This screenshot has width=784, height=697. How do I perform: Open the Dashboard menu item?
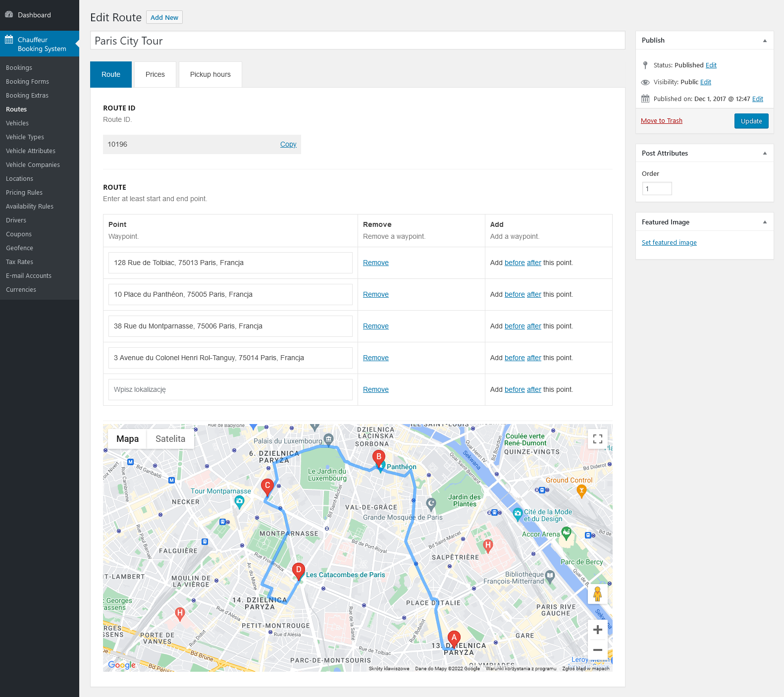[x=34, y=15]
